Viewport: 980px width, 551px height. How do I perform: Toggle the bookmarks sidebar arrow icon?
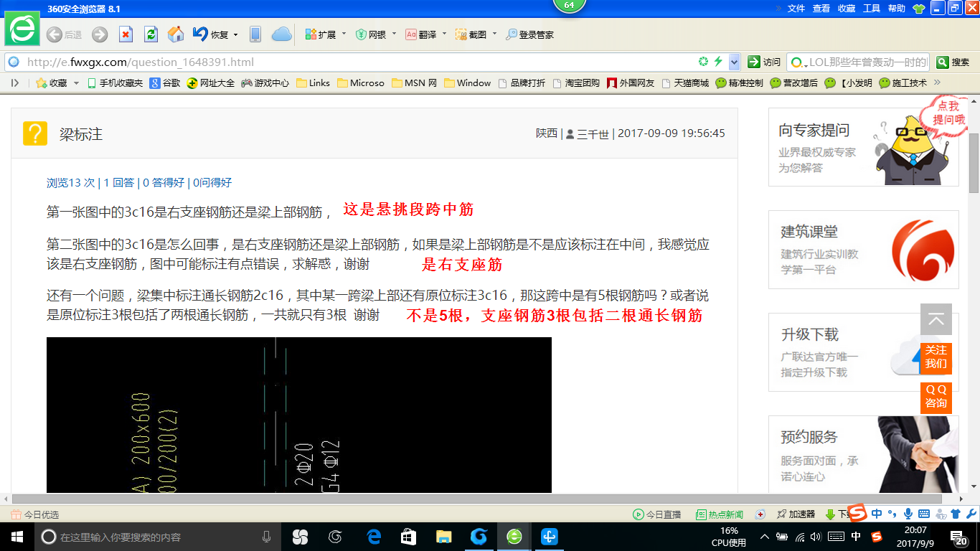pyautogui.click(x=15, y=83)
